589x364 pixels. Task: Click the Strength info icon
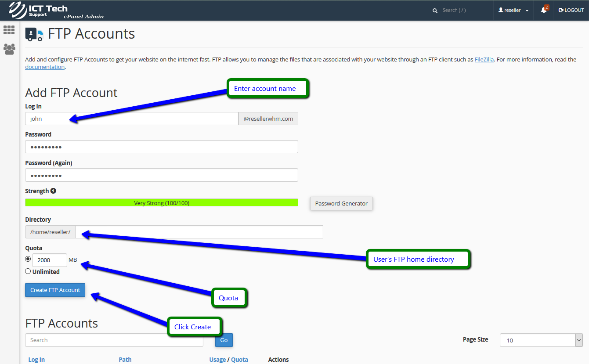[x=53, y=191]
